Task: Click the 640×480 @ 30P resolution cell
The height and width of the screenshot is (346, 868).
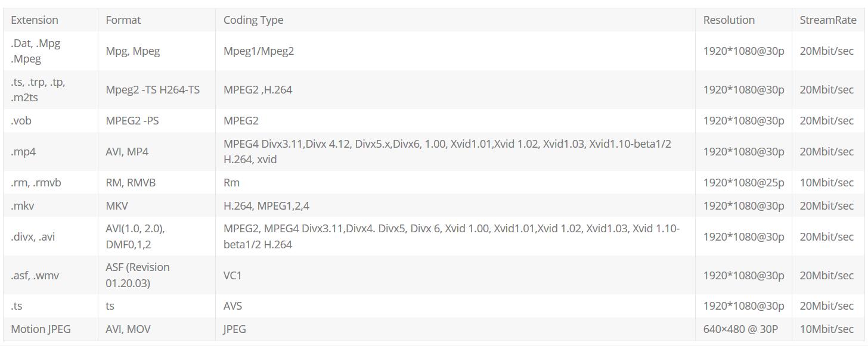Action: [740, 329]
